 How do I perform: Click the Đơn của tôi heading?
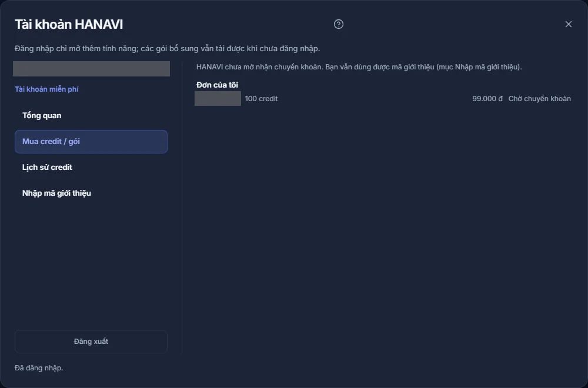(217, 85)
